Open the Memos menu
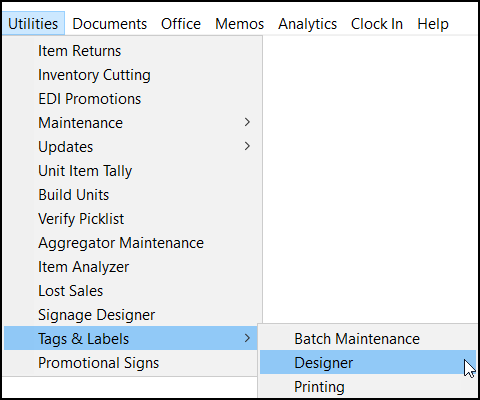The height and width of the screenshot is (400, 480). click(239, 24)
